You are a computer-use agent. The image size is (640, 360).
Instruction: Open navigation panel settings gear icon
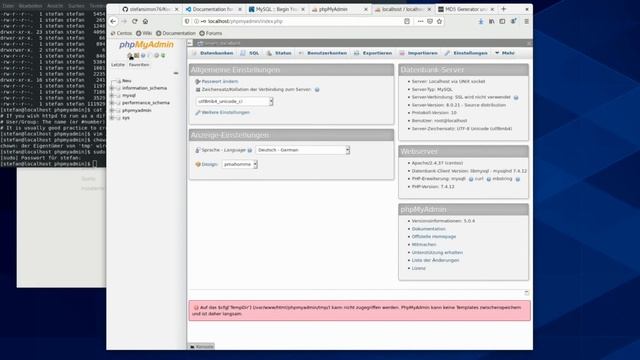[156, 56]
